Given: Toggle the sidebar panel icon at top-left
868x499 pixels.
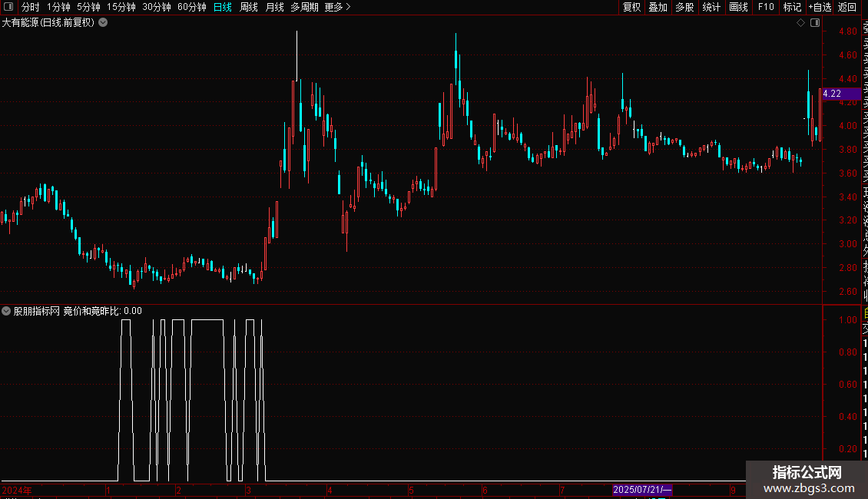Looking at the screenshot, I should click(x=8, y=7).
